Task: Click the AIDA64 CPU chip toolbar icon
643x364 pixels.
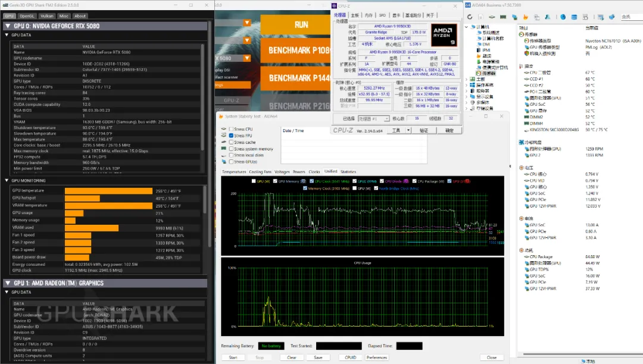Action: [x=492, y=17]
